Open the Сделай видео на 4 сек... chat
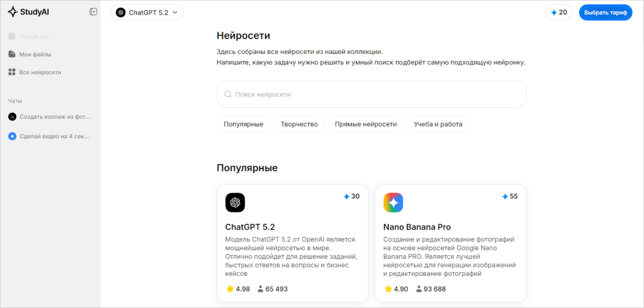Image resolution: width=644 pixels, height=308 pixels. tap(50, 136)
